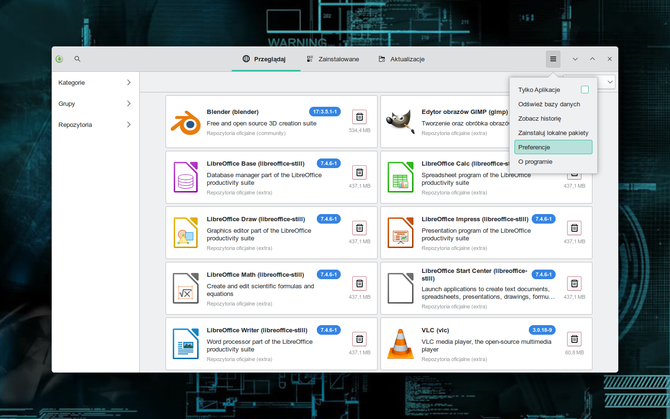The width and height of the screenshot is (670, 419).
Task: Click Blender's Repozytoria oficjalne (community) label
Action: 246,133
